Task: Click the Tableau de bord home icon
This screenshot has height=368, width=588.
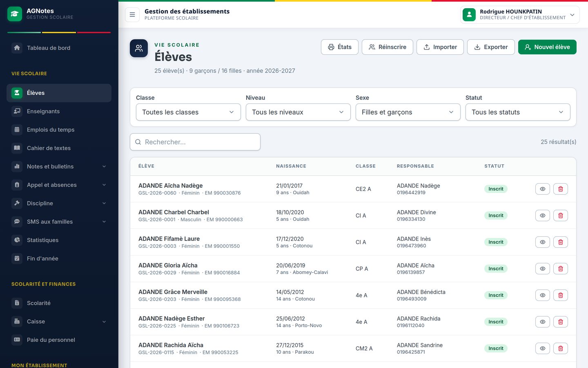Action: (x=17, y=48)
